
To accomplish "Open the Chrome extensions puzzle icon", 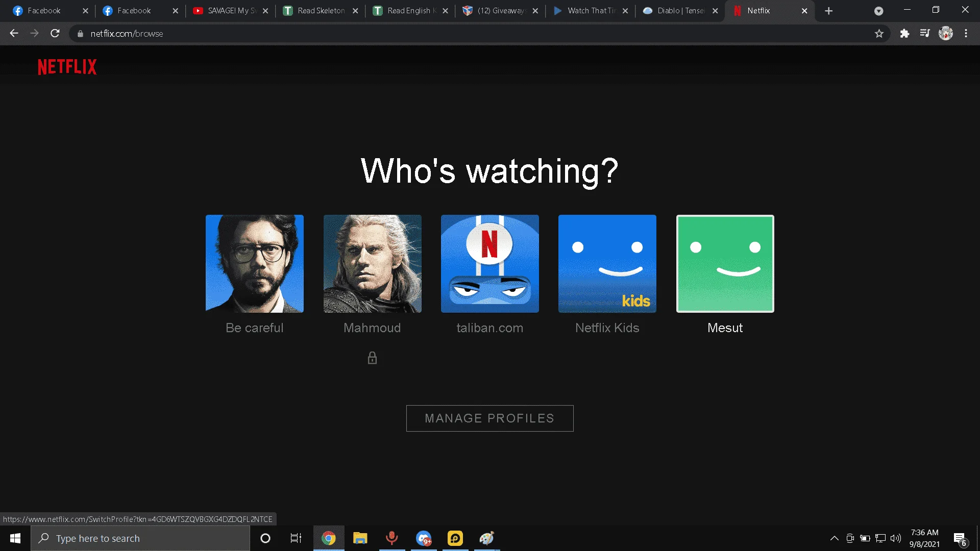I will (x=904, y=34).
